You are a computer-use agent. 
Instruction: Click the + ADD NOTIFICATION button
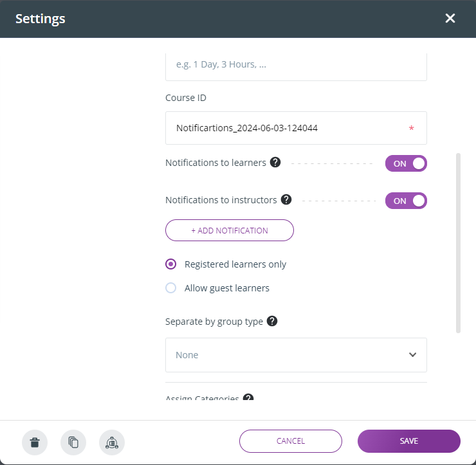coord(230,230)
